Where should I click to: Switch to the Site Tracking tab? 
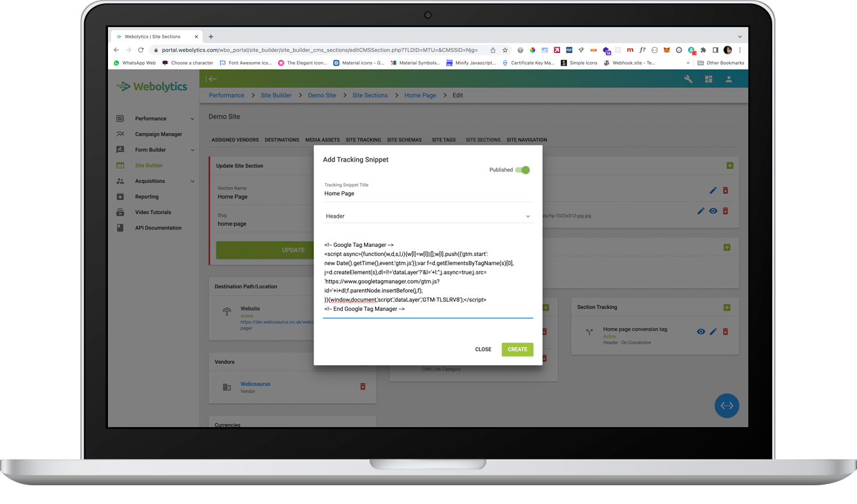(x=363, y=140)
